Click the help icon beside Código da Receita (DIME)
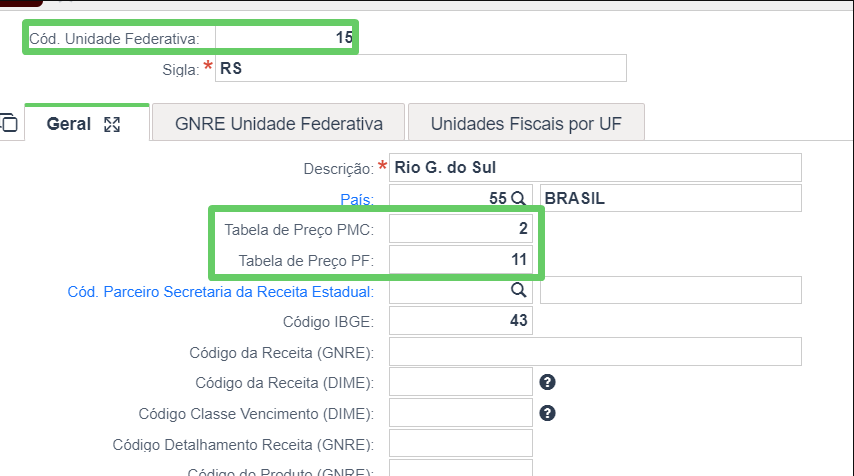 (547, 382)
